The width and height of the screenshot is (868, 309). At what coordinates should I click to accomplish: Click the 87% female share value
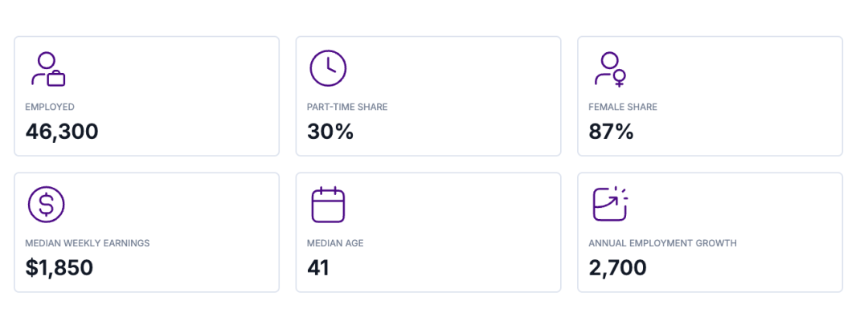[611, 132]
